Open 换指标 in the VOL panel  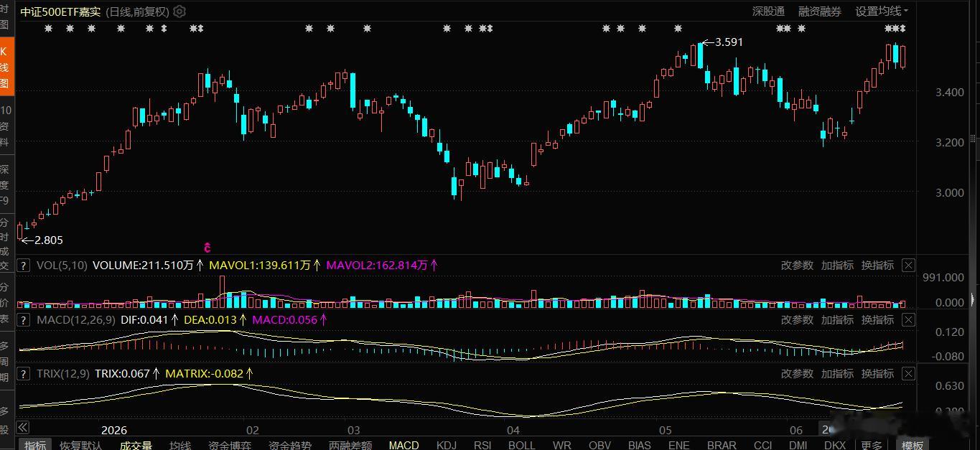pos(877,266)
